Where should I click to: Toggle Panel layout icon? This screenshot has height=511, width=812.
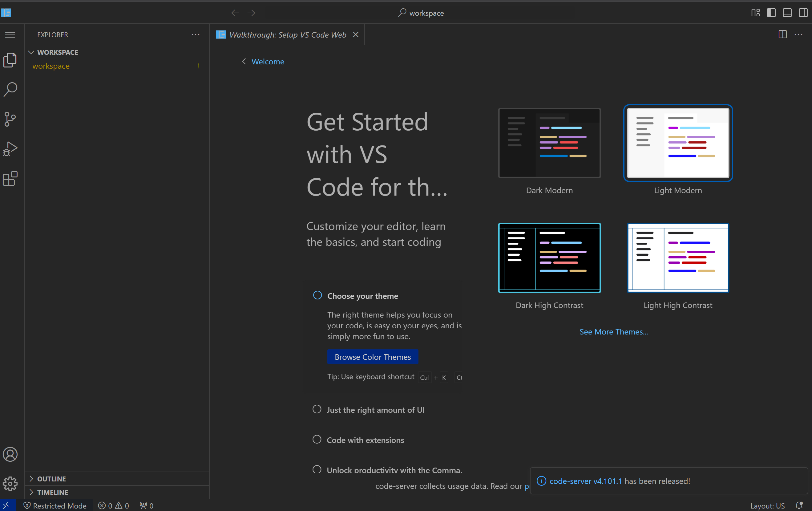[787, 13]
